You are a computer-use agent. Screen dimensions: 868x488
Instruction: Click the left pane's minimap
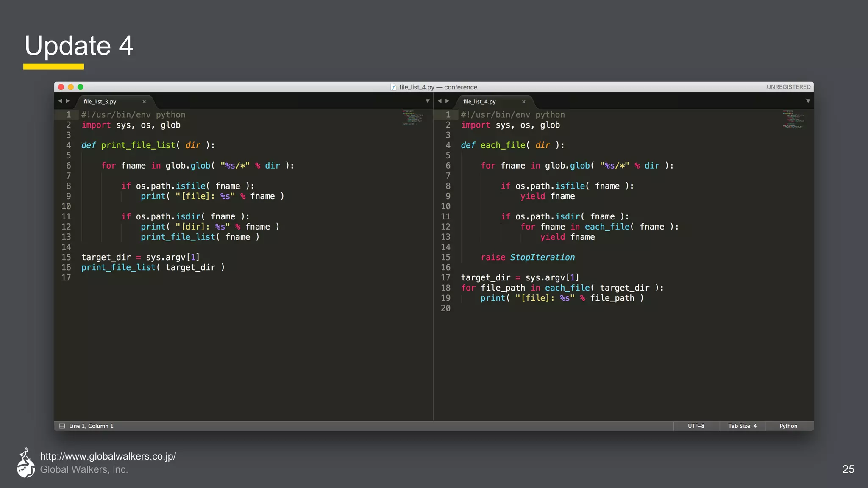412,118
